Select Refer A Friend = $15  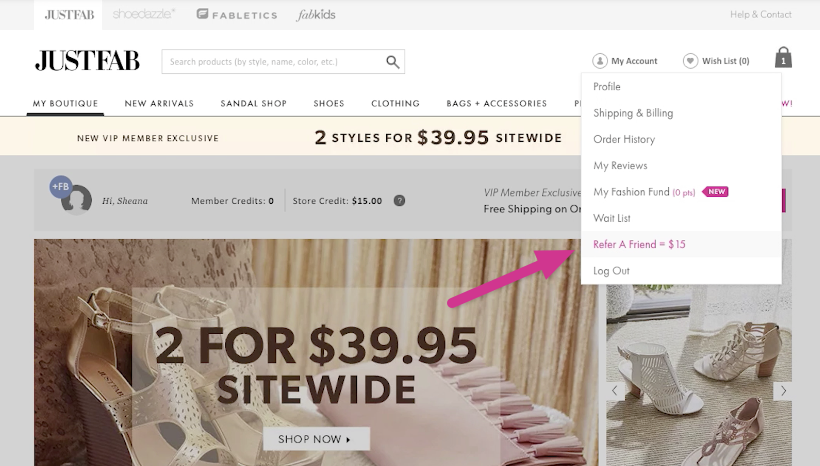(x=639, y=244)
